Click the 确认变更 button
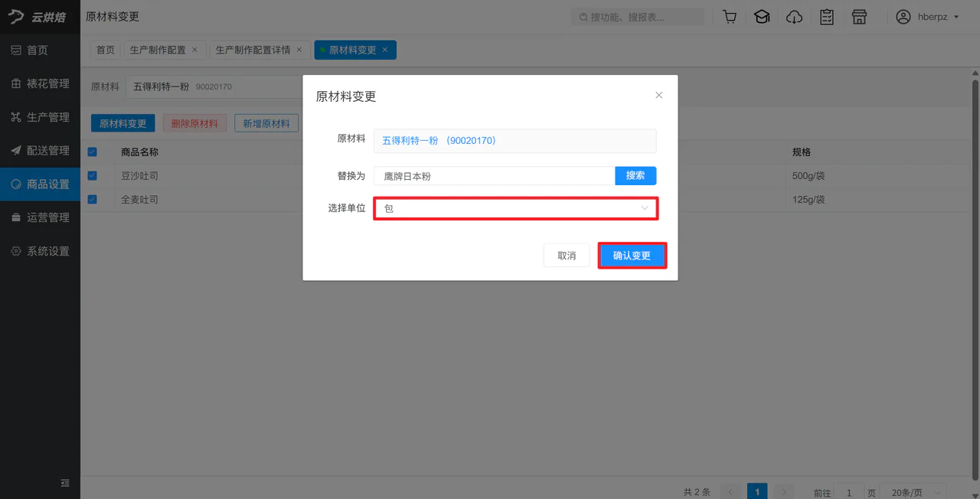This screenshot has height=499, width=980. coord(632,256)
